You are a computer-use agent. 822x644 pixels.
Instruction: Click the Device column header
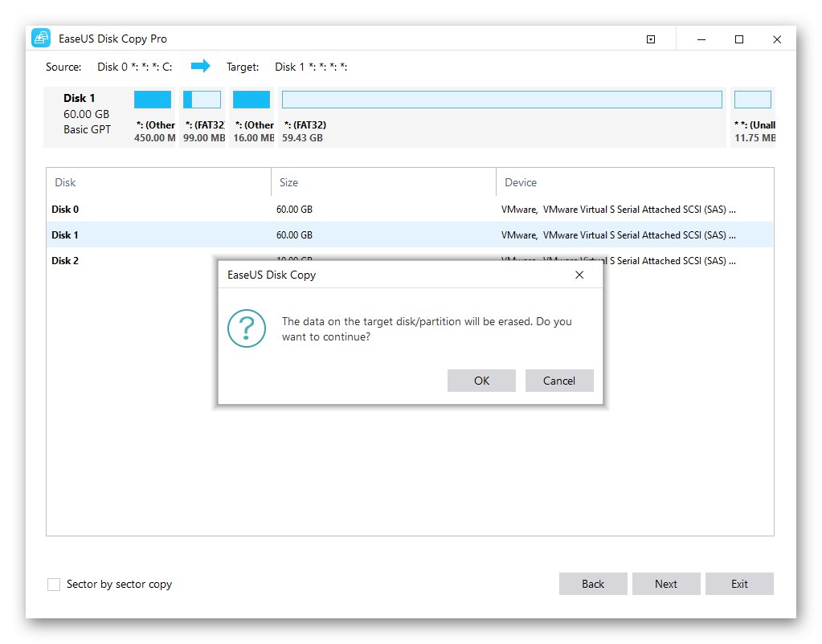click(634, 182)
